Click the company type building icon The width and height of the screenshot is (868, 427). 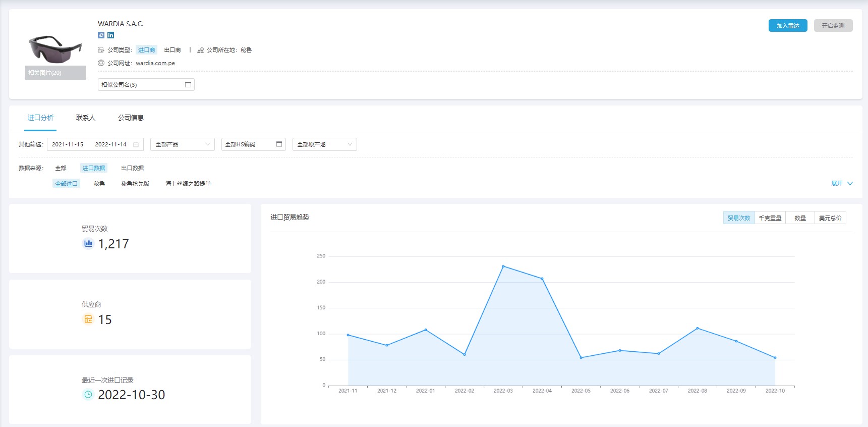click(101, 50)
